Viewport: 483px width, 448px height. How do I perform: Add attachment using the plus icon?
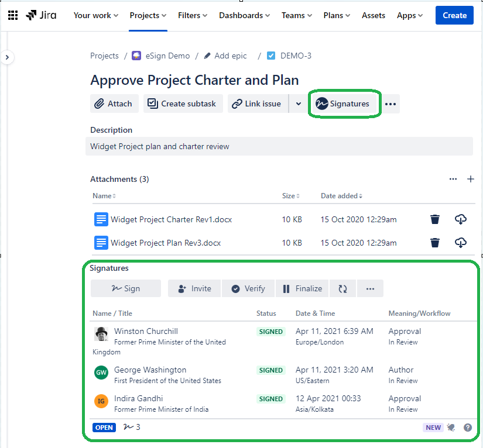(x=470, y=179)
